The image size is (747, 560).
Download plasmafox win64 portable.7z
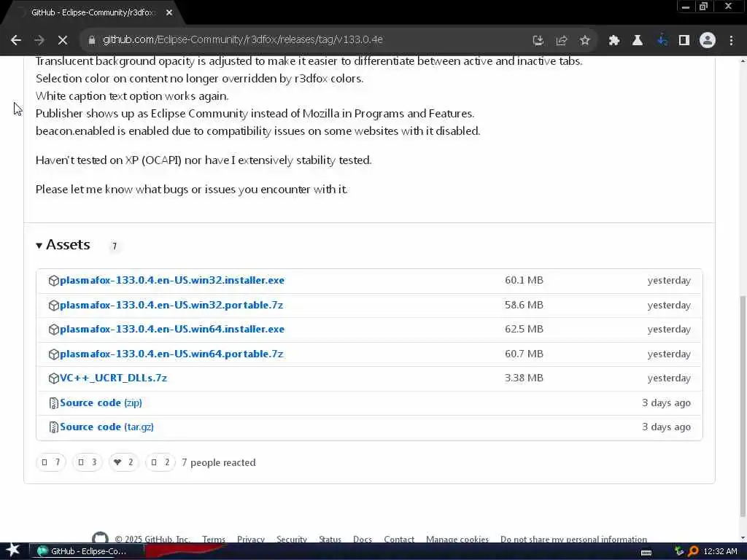(171, 354)
